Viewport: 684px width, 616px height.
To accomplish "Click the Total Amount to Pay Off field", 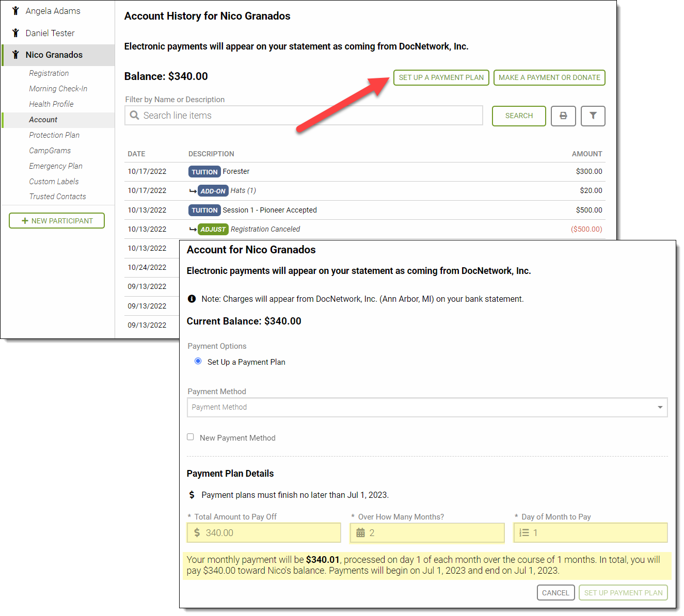I will click(x=268, y=533).
